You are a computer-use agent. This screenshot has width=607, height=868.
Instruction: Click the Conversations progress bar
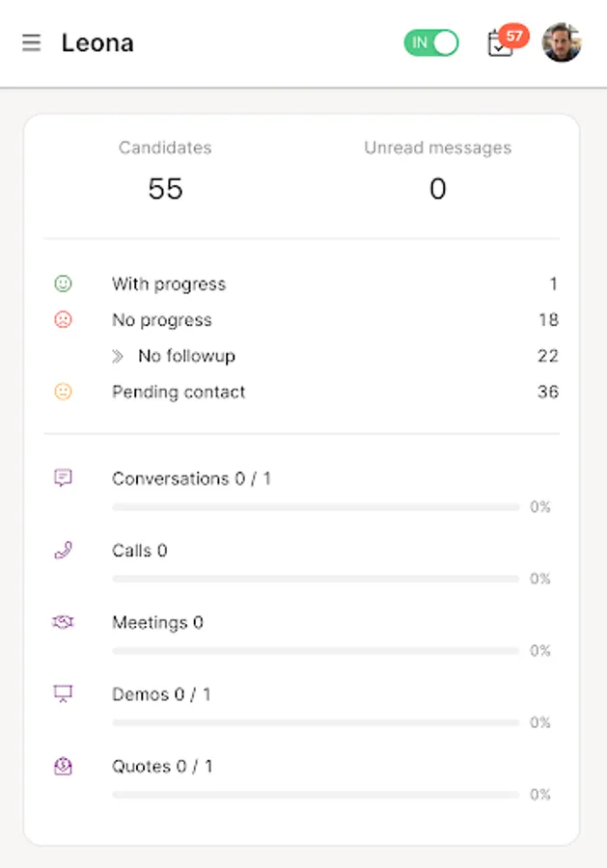316,506
